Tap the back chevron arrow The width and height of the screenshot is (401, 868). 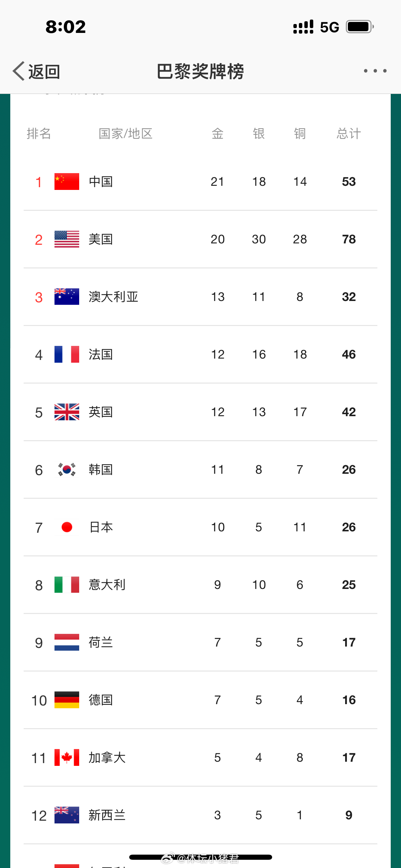[19, 71]
